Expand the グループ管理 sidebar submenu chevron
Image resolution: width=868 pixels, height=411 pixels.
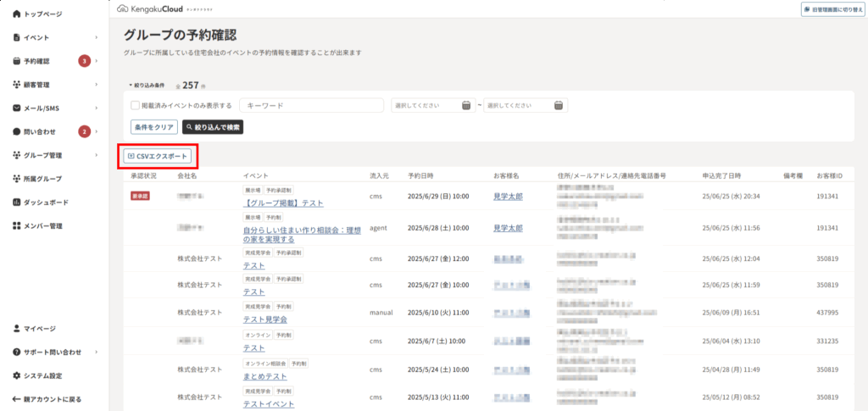(x=97, y=155)
